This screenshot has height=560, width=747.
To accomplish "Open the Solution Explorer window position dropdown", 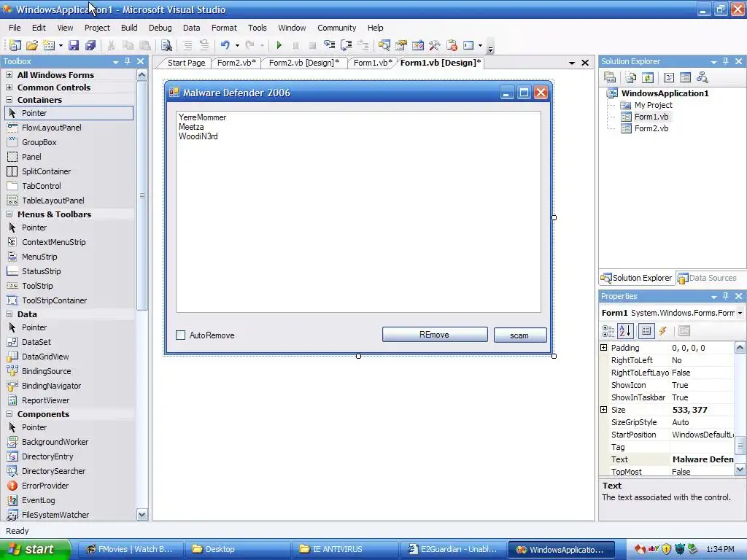I will pyautogui.click(x=713, y=61).
